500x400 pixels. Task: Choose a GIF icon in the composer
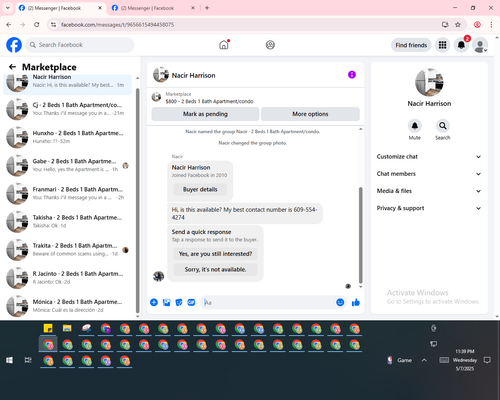tap(191, 302)
